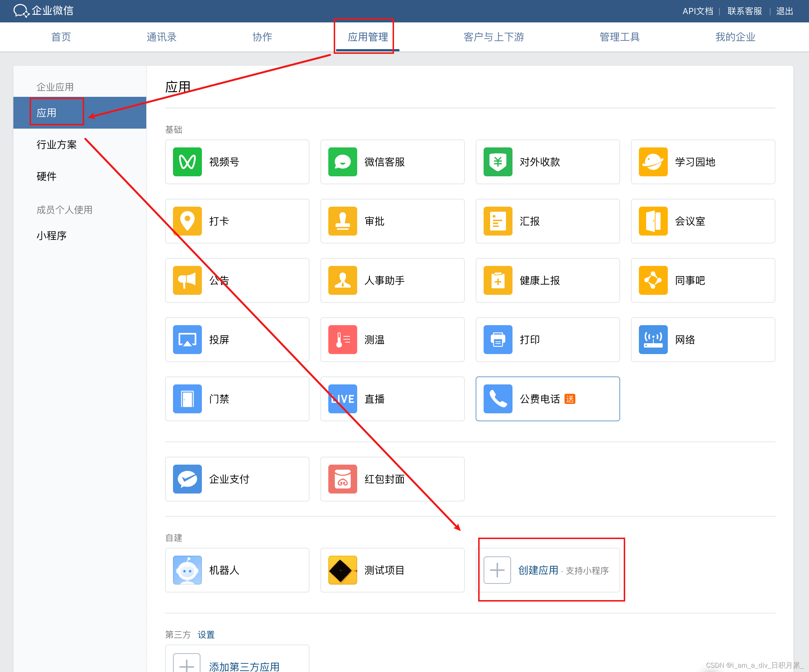Viewport: 809px width, 672px height.
Task: Switch to the 通讯录 tab
Action: pos(161,37)
